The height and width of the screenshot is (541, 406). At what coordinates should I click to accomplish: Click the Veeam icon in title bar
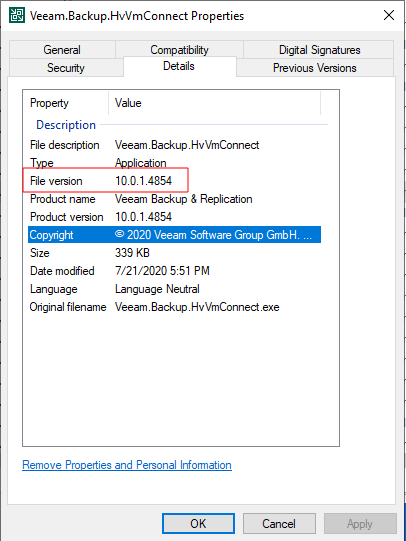pos(17,15)
